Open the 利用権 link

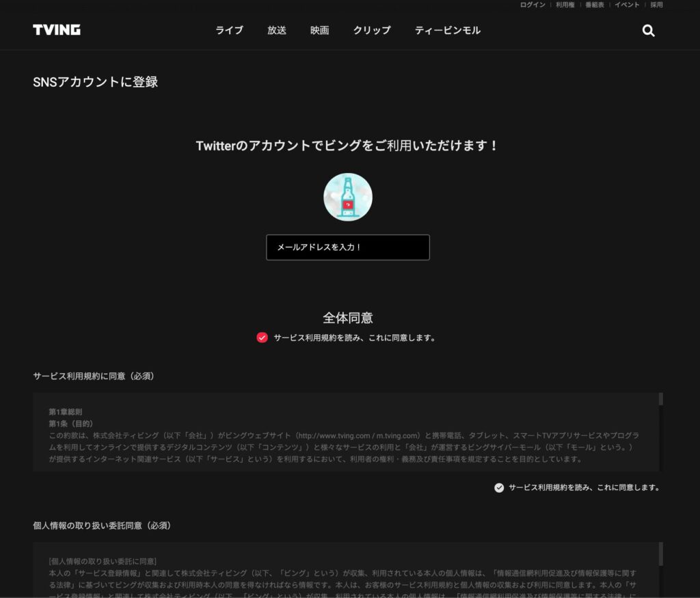(565, 5)
